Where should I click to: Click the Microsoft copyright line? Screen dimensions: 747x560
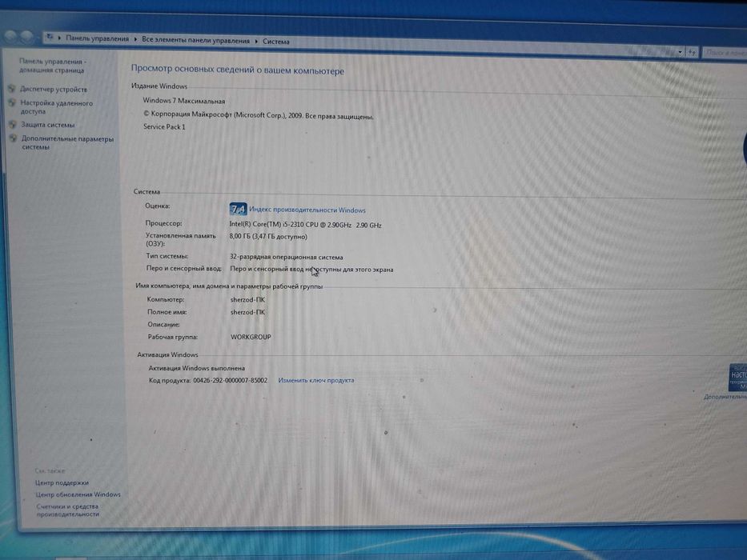(259, 115)
